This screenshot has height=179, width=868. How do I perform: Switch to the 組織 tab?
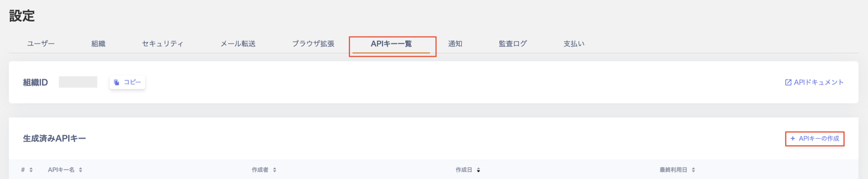(98, 44)
